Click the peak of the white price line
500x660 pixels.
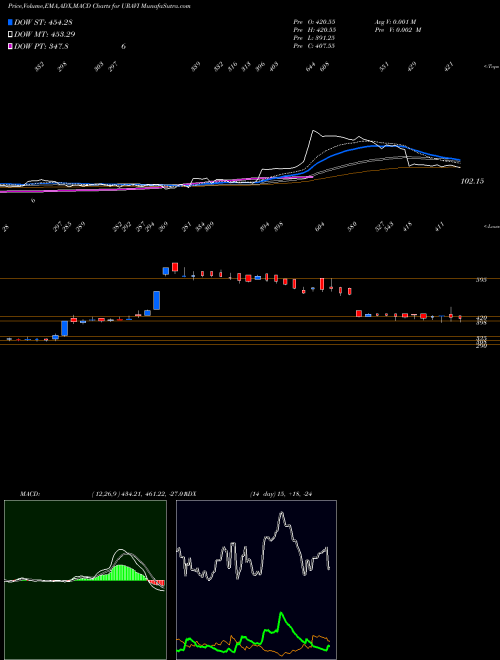click(x=313, y=131)
